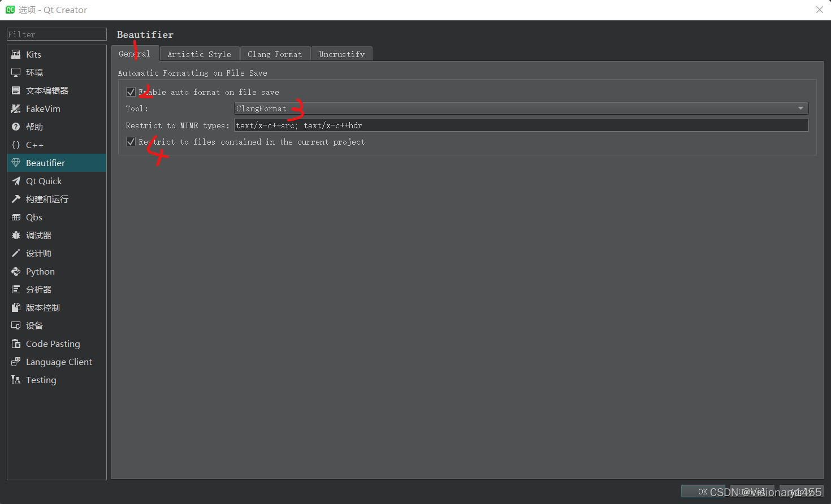Close the 选项 dialog window
Screen dimensions: 831x504
coord(820,10)
